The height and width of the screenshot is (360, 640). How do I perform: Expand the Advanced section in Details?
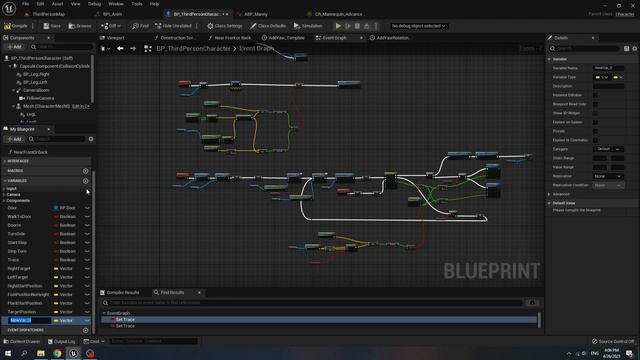click(549, 194)
